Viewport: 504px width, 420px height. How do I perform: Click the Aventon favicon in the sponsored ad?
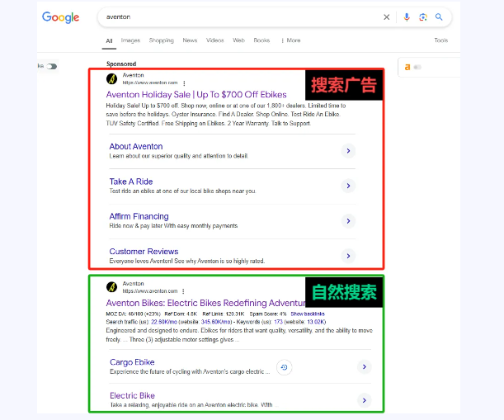[112, 78]
